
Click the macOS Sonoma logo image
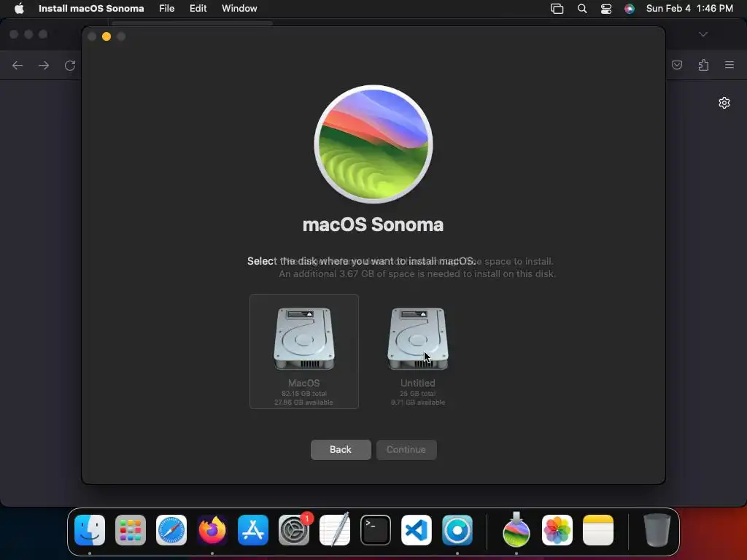tap(373, 144)
